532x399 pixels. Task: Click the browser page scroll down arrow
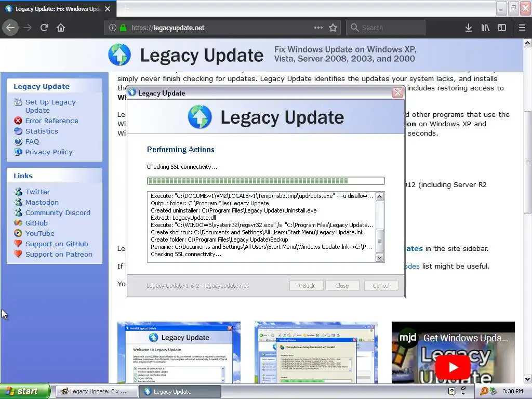pos(528,379)
